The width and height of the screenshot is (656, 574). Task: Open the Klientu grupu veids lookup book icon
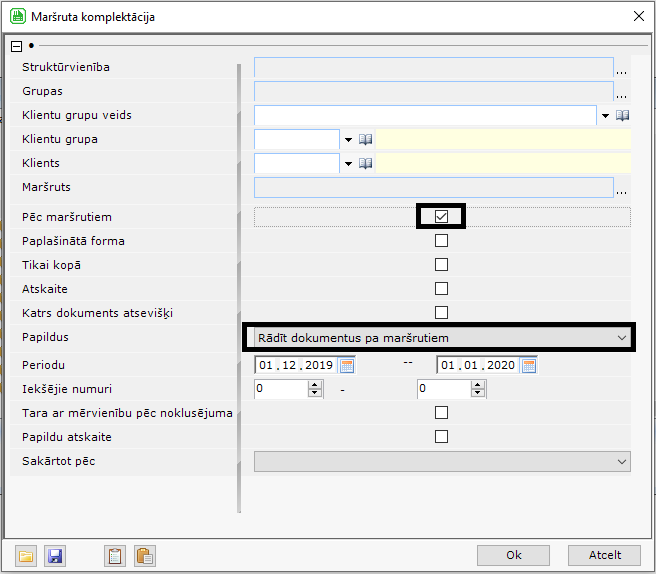[x=622, y=115]
